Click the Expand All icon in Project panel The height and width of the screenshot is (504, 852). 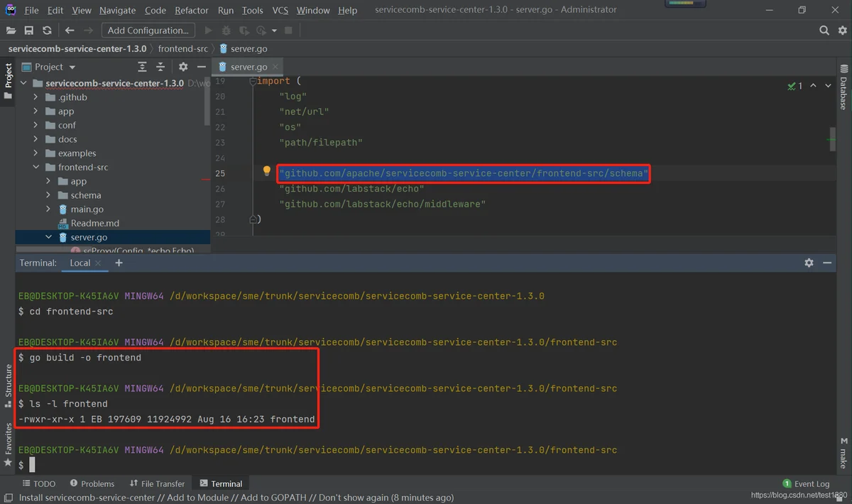[x=142, y=67]
